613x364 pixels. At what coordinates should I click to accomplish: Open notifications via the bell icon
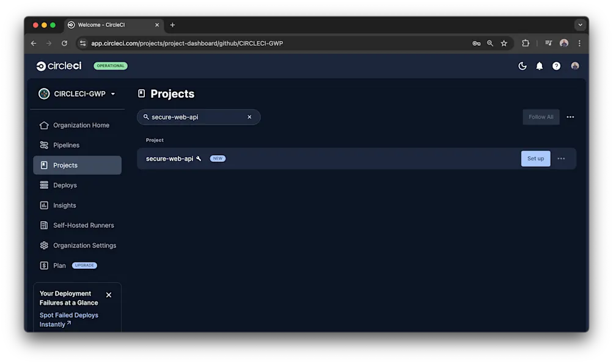(x=539, y=65)
